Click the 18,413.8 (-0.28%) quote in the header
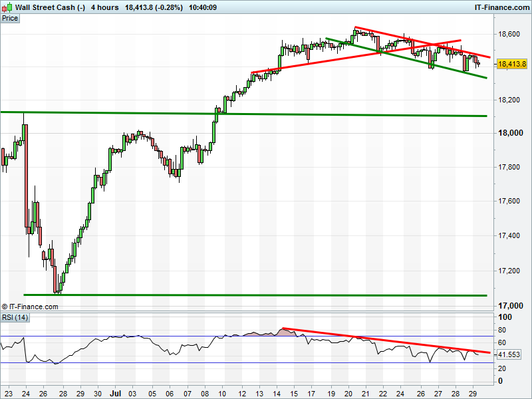This screenshot has height=399, width=532. point(154,7)
